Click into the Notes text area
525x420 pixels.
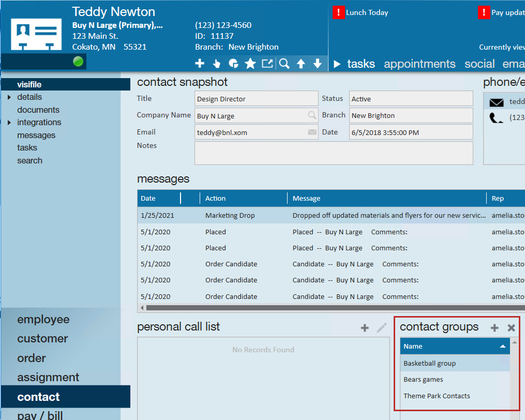[x=334, y=153]
